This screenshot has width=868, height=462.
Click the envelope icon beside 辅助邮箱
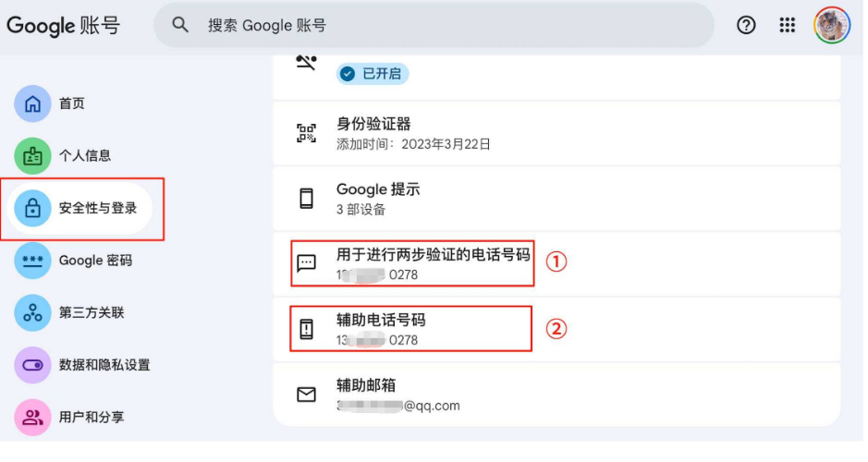point(306,395)
